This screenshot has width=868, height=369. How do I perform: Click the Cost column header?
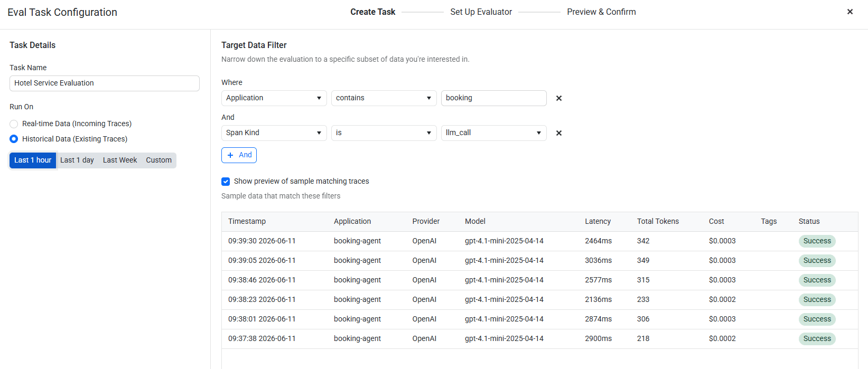[x=717, y=222]
